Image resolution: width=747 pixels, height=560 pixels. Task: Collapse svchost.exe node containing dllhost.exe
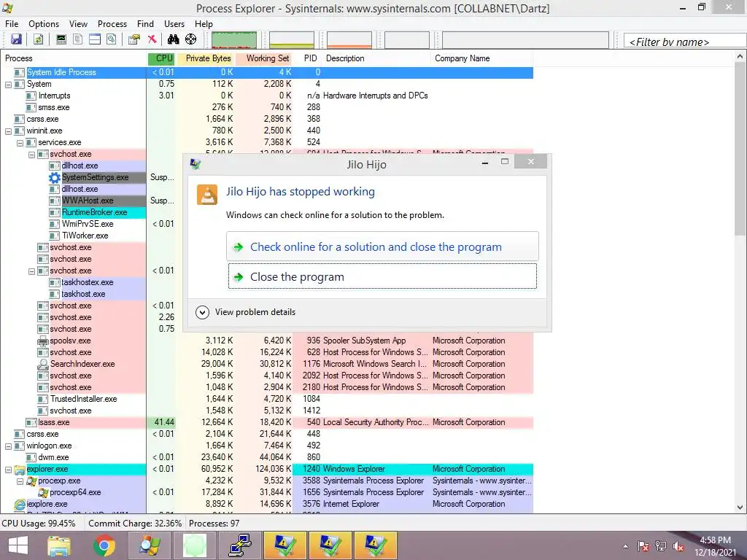[31, 155]
